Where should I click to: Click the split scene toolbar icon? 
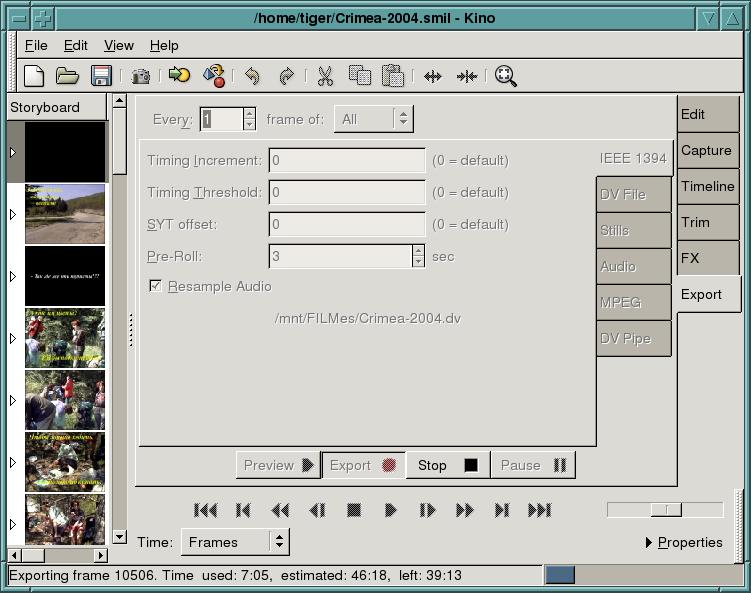433,76
